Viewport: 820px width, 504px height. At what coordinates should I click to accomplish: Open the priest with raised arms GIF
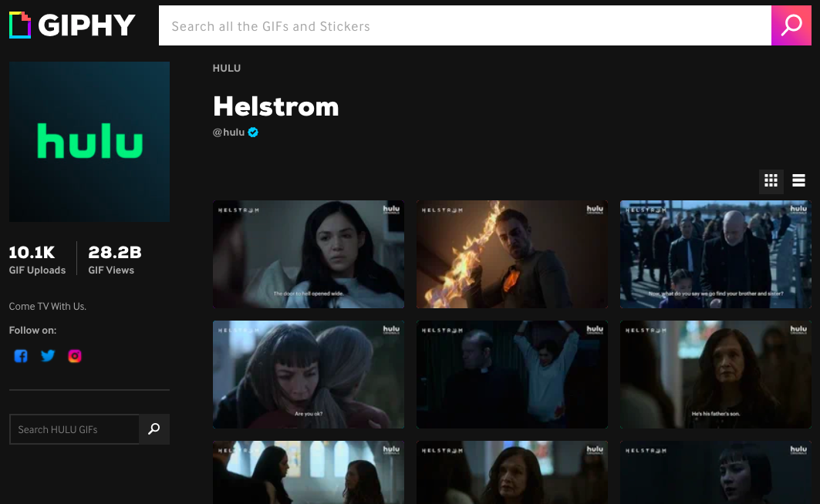pyautogui.click(x=512, y=375)
